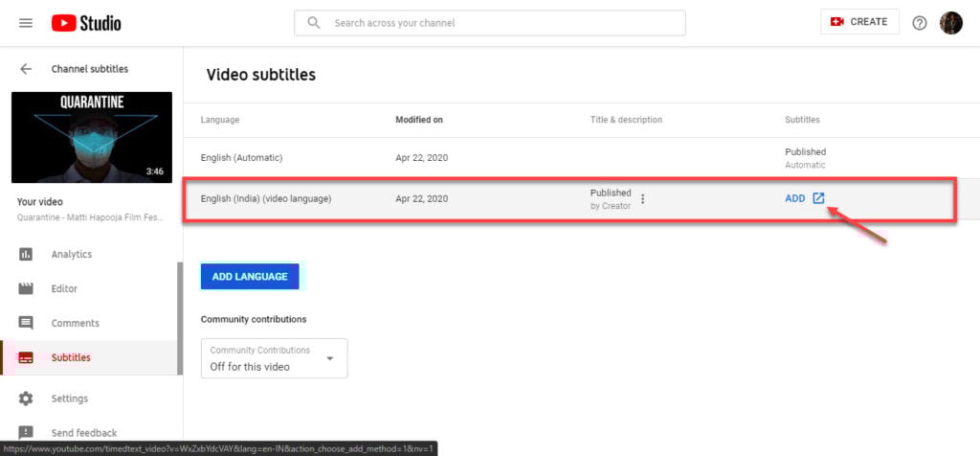Click the Analytics bar chart icon
The height and width of the screenshot is (456, 980).
pos(26,254)
